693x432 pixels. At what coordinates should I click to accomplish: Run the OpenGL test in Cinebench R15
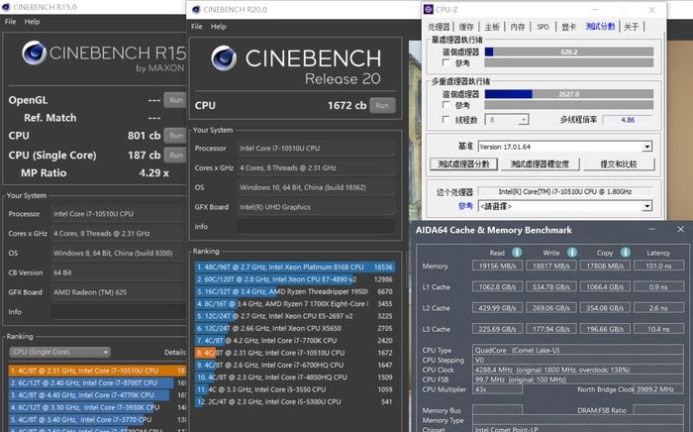coord(175,100)
